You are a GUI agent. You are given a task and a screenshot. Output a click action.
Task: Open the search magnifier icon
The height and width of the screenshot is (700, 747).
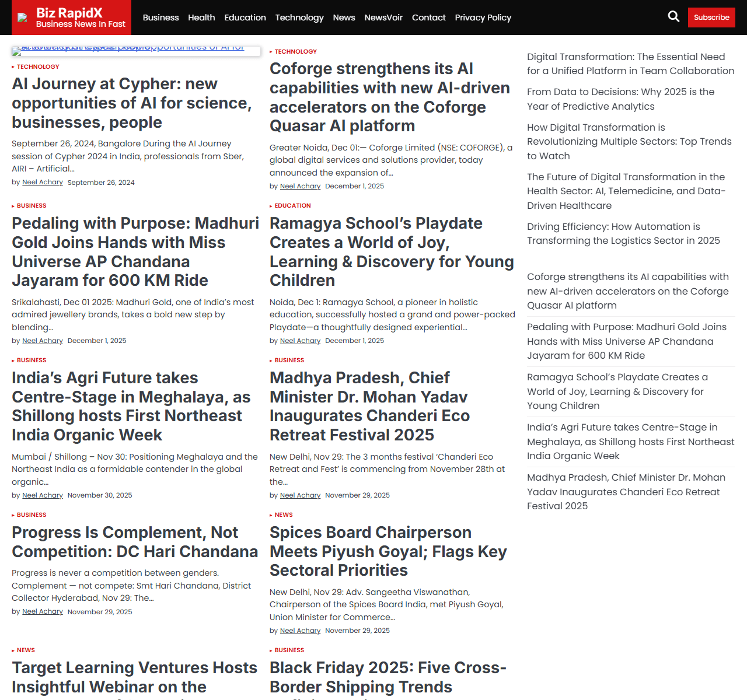[x=673, y=17]
